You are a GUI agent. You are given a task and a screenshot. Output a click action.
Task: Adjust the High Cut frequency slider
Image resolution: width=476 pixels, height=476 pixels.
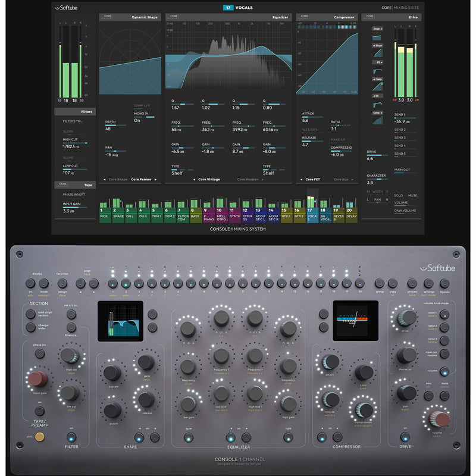75,143
